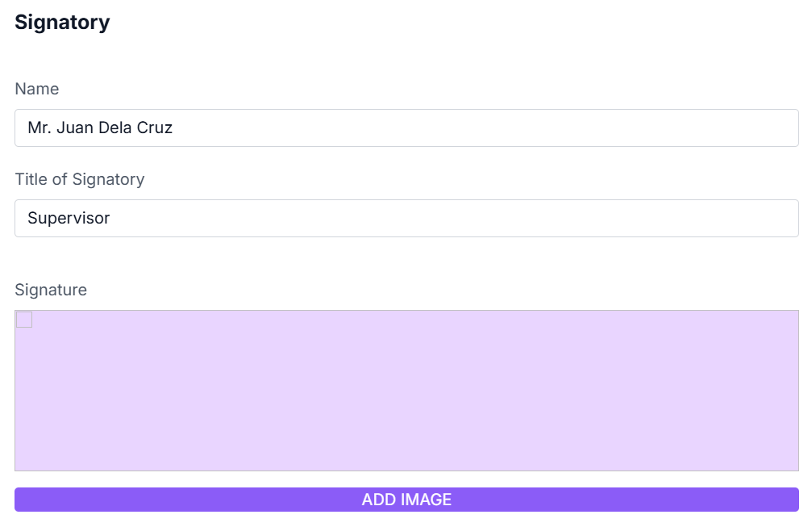The width and height of the screenshot is (812, 527).
Task: Click empty space right of 'Supervisor' in title field
Action: 564,218
